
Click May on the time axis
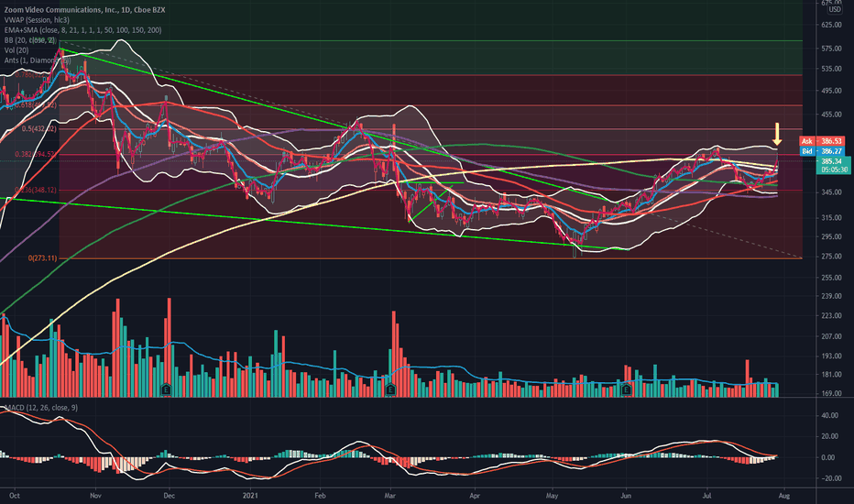552,496
